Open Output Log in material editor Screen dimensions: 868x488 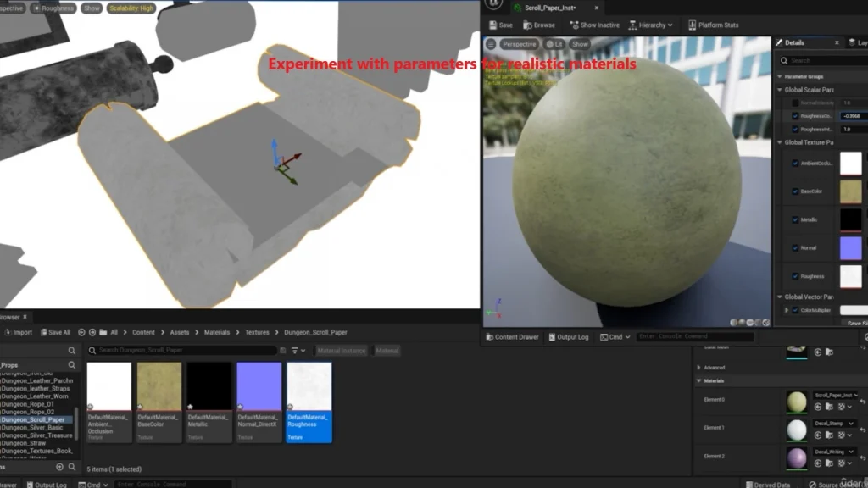[569, 337]
